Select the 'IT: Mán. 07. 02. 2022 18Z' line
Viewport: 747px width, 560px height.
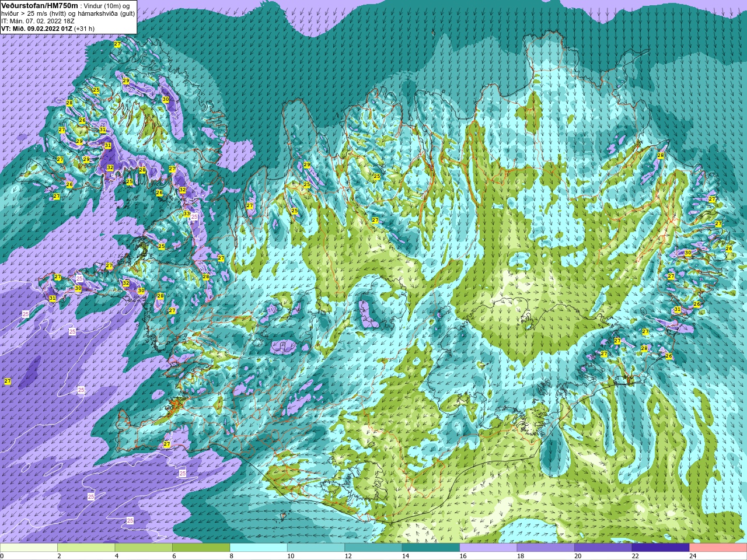pyautogui.click(x=37, y=21)
